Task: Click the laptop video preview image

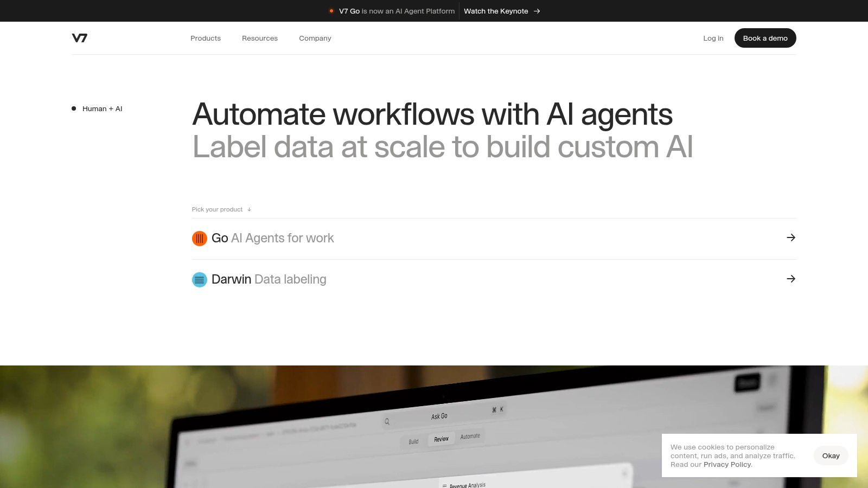Action: pos(434,427)
